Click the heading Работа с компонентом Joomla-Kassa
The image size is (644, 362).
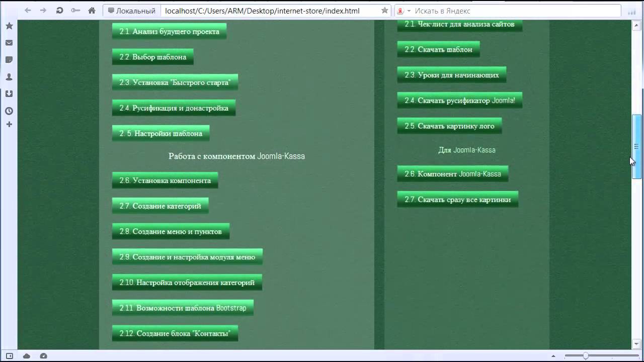click(x=236, y=156)
